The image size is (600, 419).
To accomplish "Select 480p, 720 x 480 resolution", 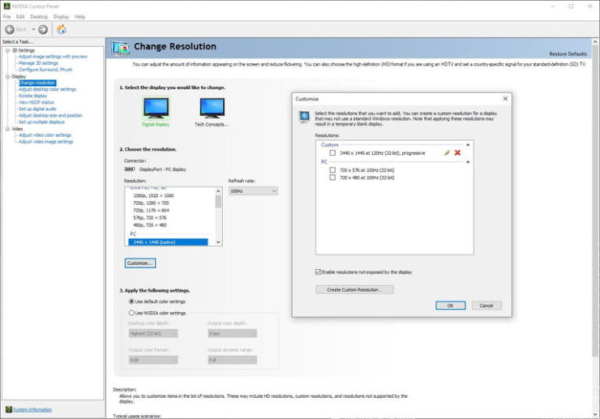I will click(x=150, y=225).
